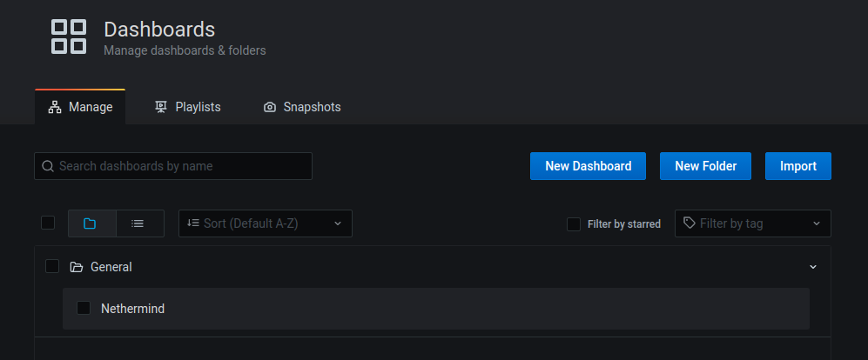
Task: Tick the select-all checkbox above the list
Action: click(48, 223)
